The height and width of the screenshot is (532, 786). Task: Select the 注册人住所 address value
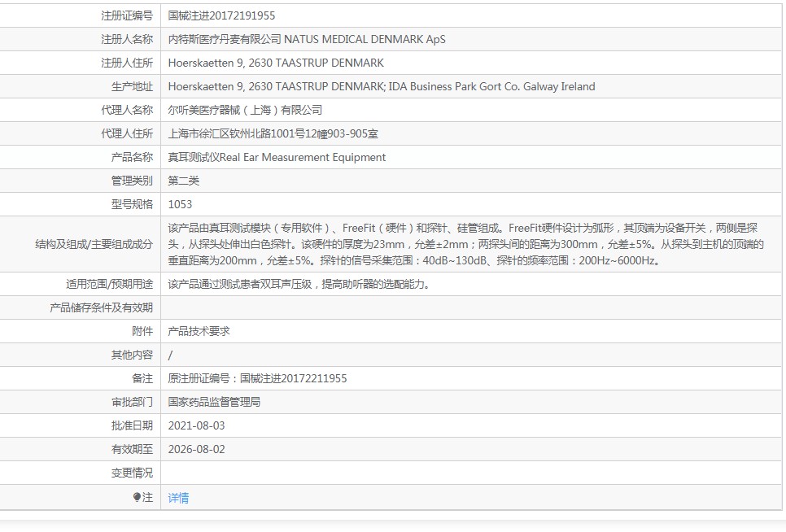click(x=276, y=63)
